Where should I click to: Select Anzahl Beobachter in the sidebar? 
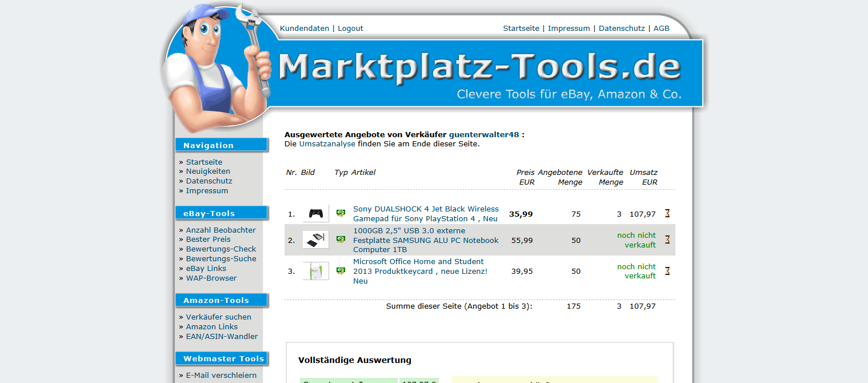pos(221,230)
